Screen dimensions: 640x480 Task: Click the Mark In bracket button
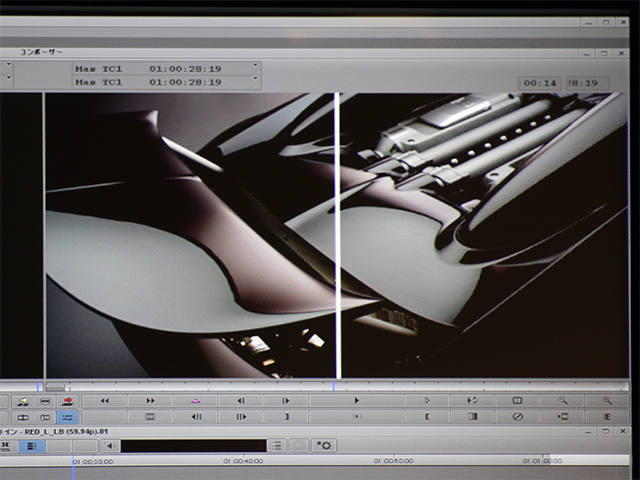click(427, 417)
